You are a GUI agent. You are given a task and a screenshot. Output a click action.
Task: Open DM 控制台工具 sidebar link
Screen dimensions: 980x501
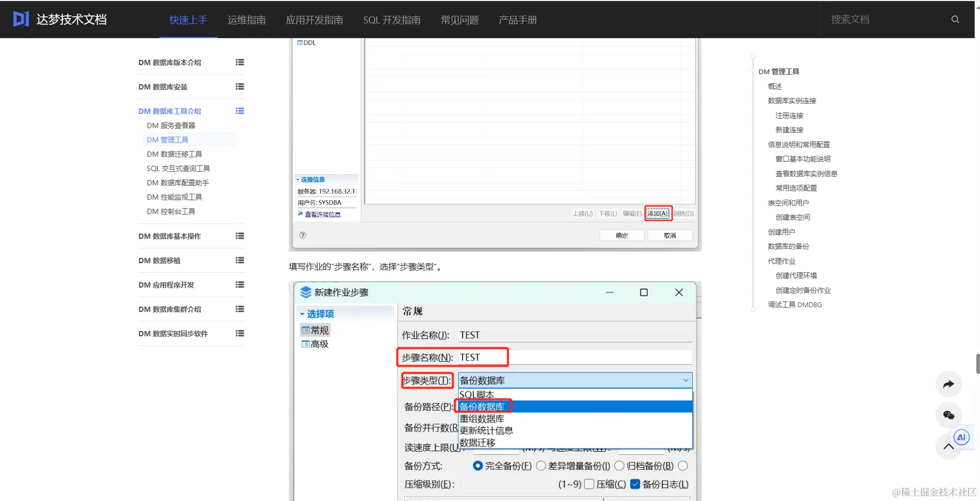171,211
